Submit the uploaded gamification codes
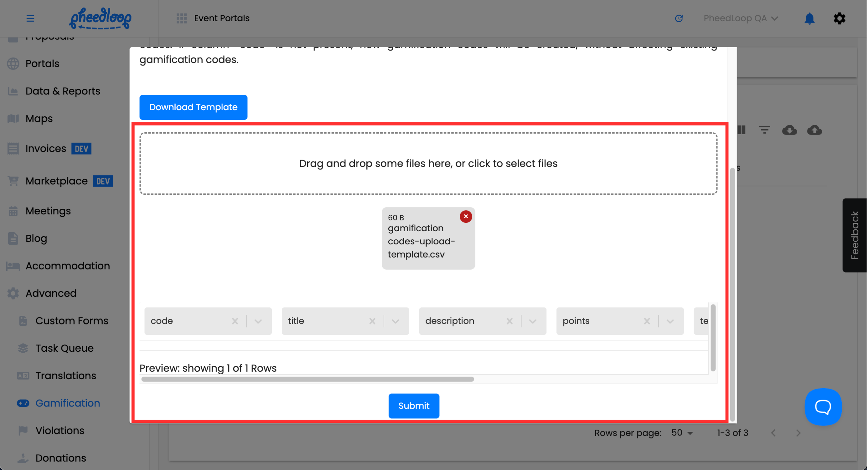868x470 pixels. click(x=414, y=406)
